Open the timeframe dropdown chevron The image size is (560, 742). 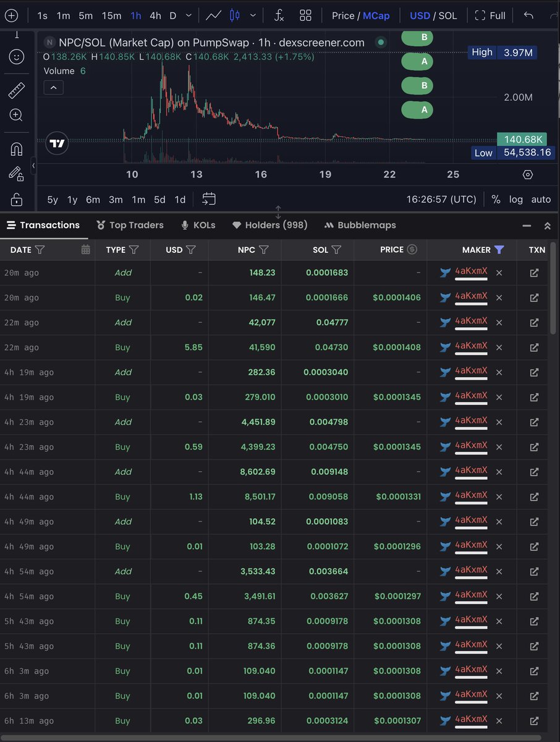coord(189,15)
